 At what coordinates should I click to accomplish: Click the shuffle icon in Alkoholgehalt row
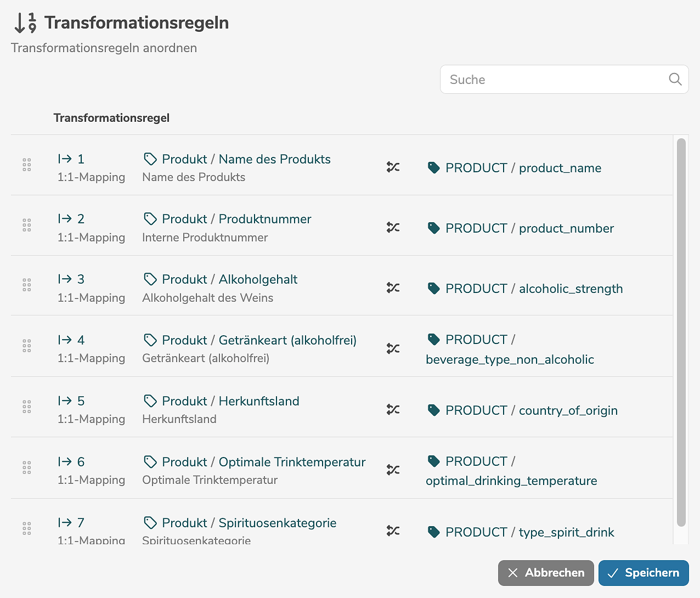pos(393,287)
